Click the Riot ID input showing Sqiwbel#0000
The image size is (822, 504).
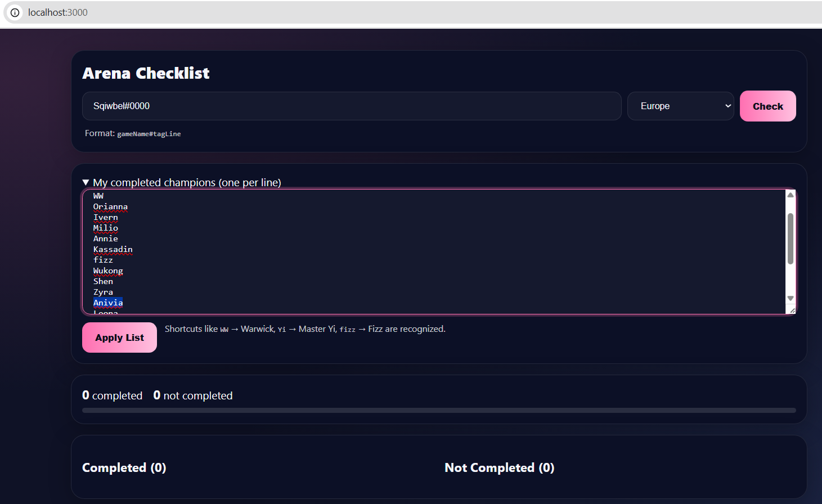tap(352, 106)
